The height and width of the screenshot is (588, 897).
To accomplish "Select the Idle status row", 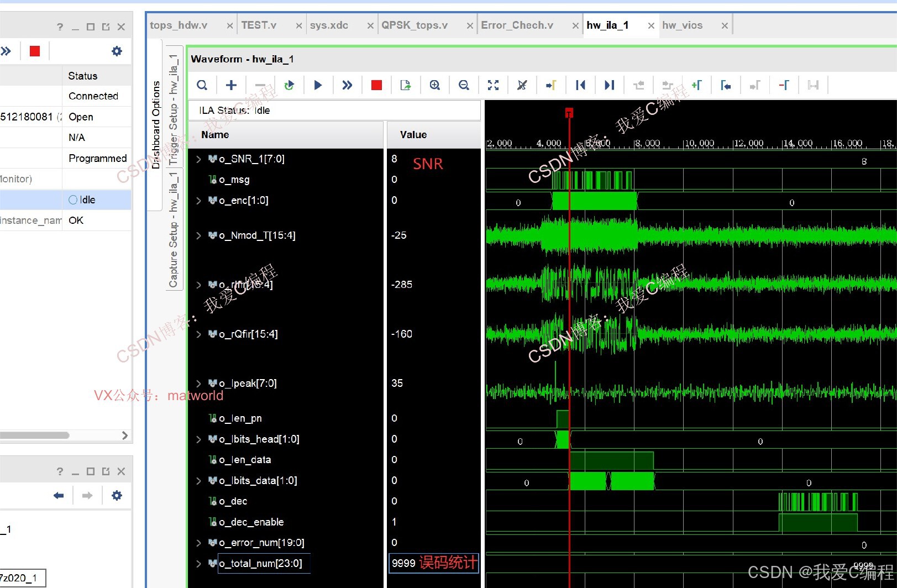I will point(66,200).
